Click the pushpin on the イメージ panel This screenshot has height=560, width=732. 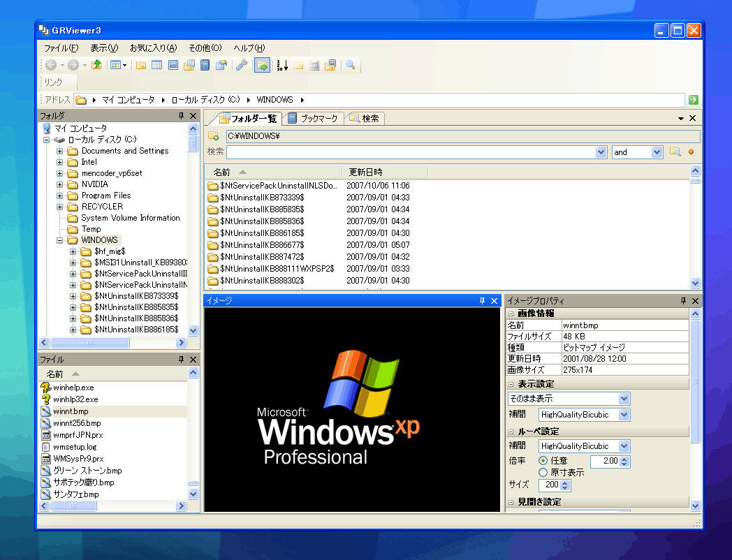click(482, 301)
